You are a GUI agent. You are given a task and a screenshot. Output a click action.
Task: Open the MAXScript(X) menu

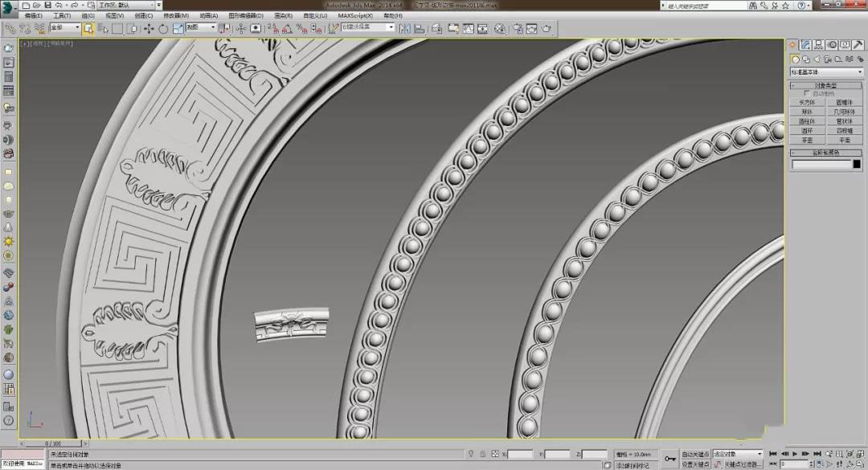pos(355,16)
